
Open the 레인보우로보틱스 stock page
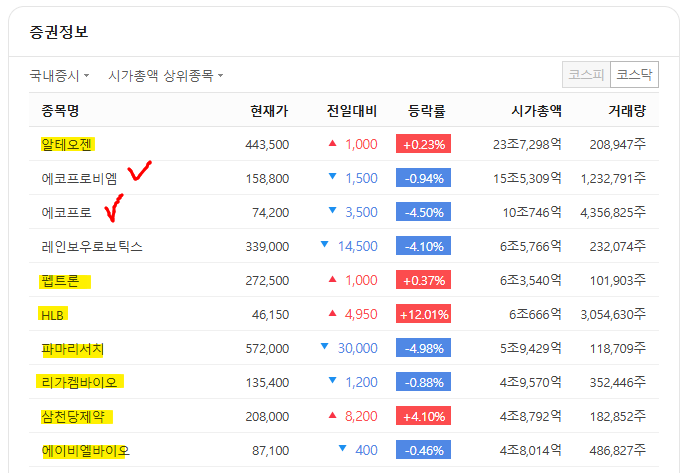92,246
